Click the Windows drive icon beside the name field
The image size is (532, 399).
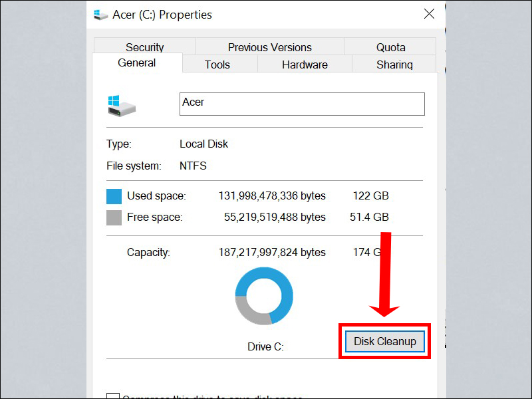(122, 104)
